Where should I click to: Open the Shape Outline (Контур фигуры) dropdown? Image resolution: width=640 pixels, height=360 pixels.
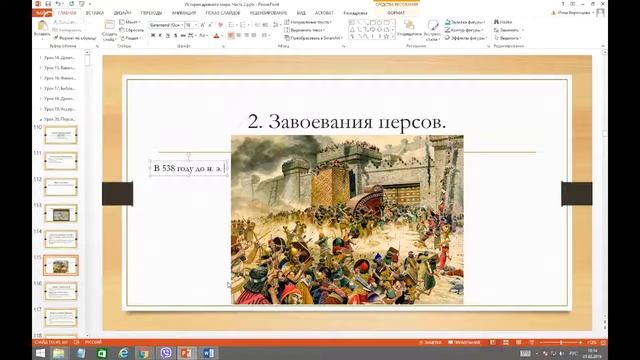[x=465, y=30]
